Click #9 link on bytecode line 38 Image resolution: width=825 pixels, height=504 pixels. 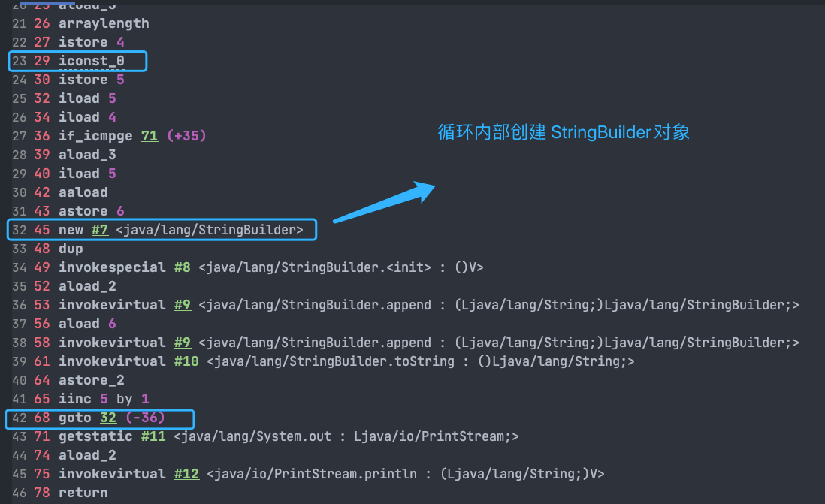(183, 343)
